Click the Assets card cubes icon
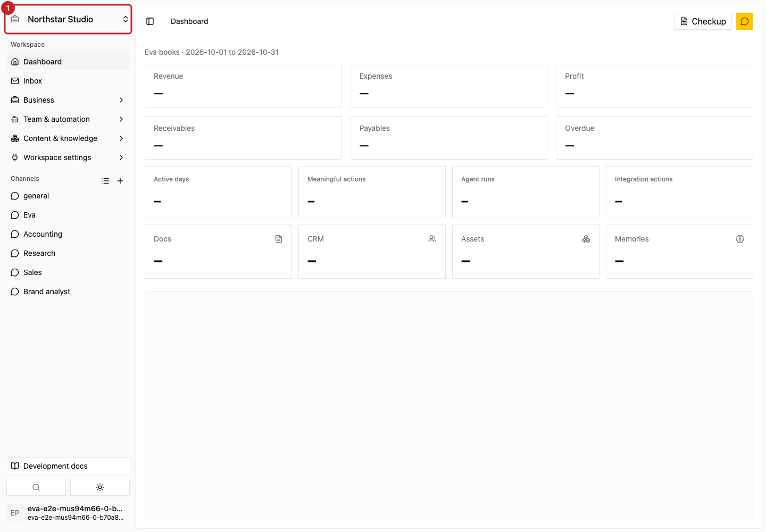Image resolution: width=766 pixels, height=532 pixels. click(586, 239)
